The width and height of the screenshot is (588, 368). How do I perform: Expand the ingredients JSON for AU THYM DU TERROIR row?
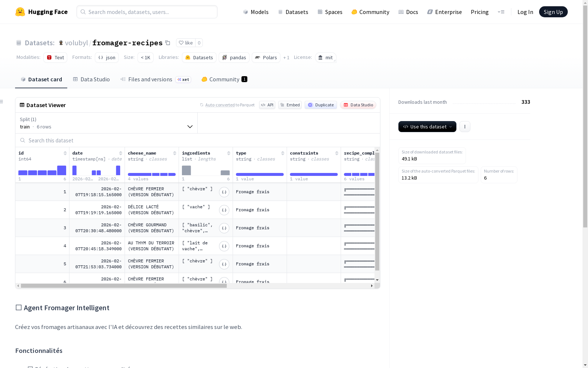click(224, 246)
